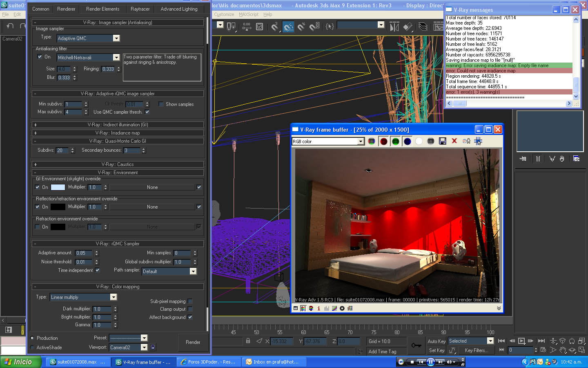The width and height of the screenshot is (588, 368).
Task: Click the track mouse while rendering icon
Action: [478, 141]
